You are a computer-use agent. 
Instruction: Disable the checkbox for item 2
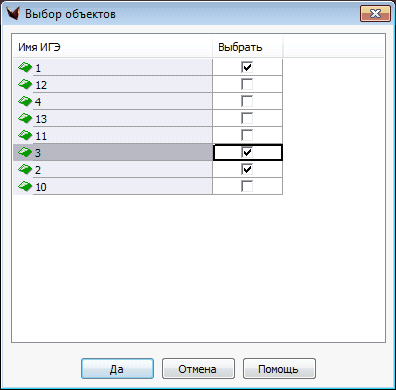pos(247,169)
